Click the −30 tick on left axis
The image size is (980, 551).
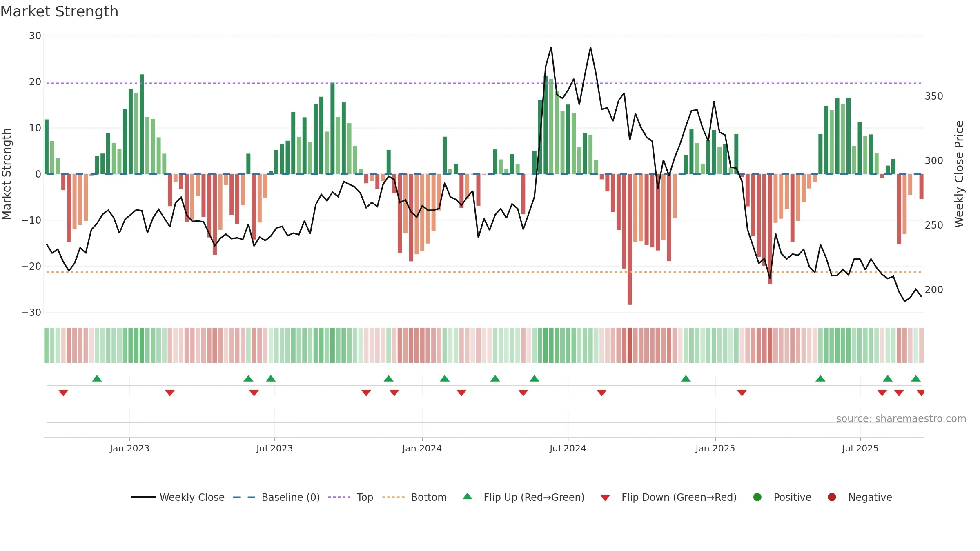[31, 313]
